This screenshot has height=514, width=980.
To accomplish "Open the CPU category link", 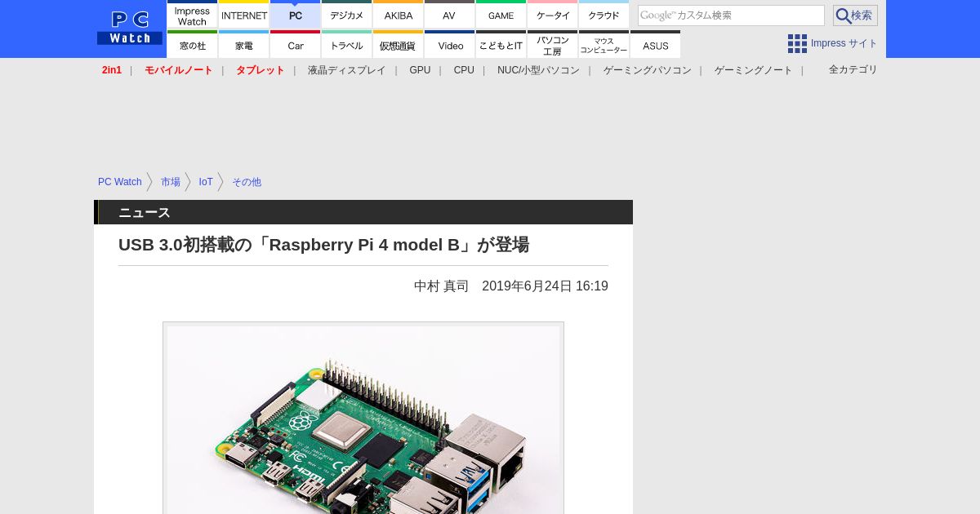I will (x=464, y=70).
